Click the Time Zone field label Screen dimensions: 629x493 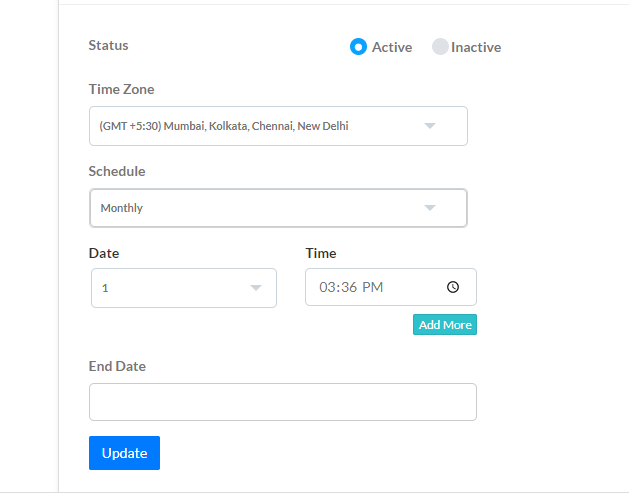pos(121,89)
